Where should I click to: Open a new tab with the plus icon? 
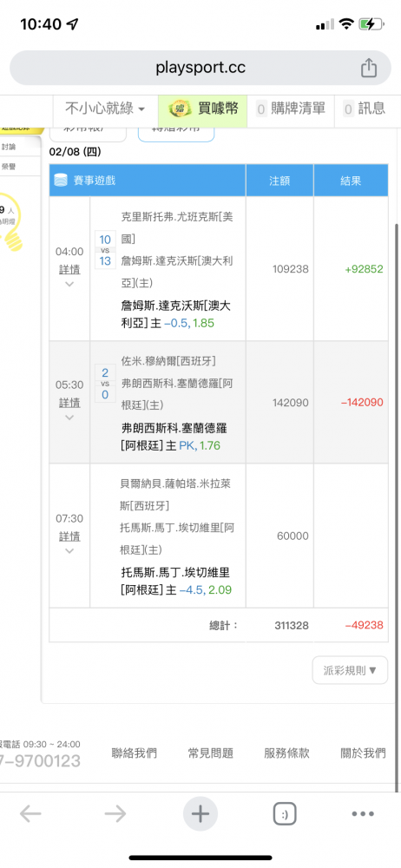[200, 814]
